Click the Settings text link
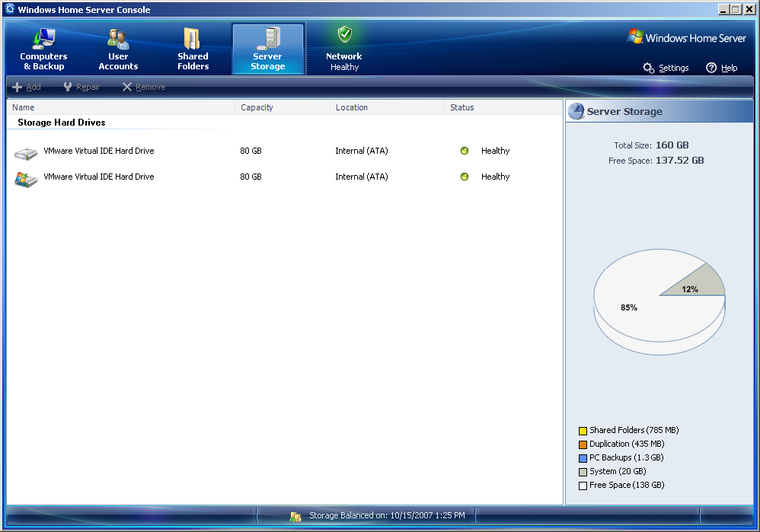 point(674,68)
